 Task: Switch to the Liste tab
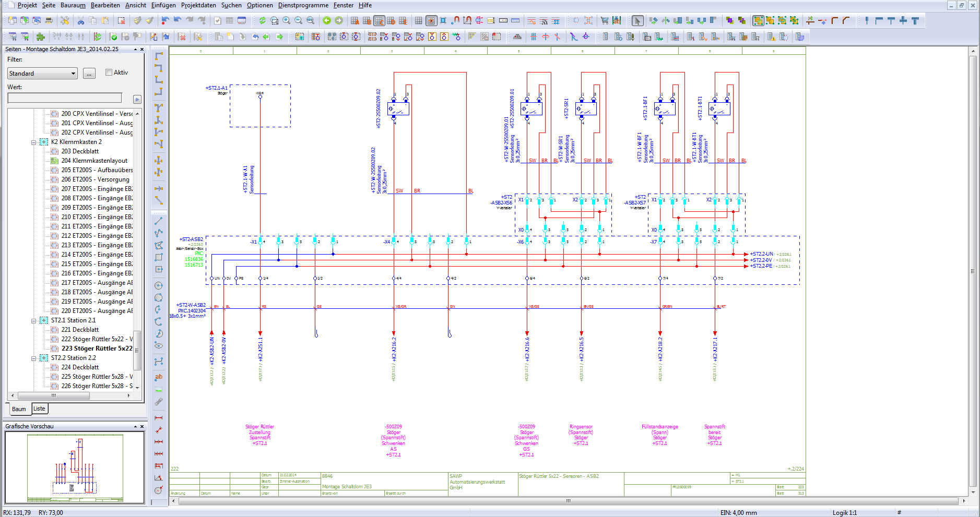(40, 409)
